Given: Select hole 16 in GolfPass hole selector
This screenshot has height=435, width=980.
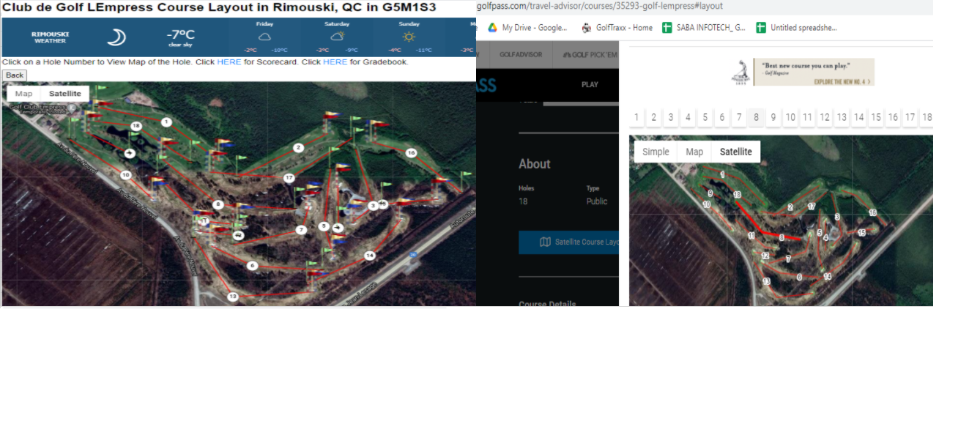Looking at the screenshot, I should tap(893, 117).
